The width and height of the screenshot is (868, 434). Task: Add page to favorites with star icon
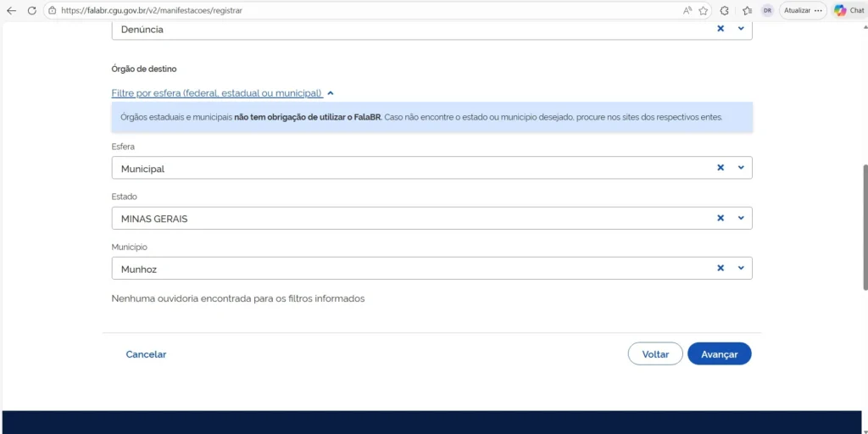click(704, 11)
